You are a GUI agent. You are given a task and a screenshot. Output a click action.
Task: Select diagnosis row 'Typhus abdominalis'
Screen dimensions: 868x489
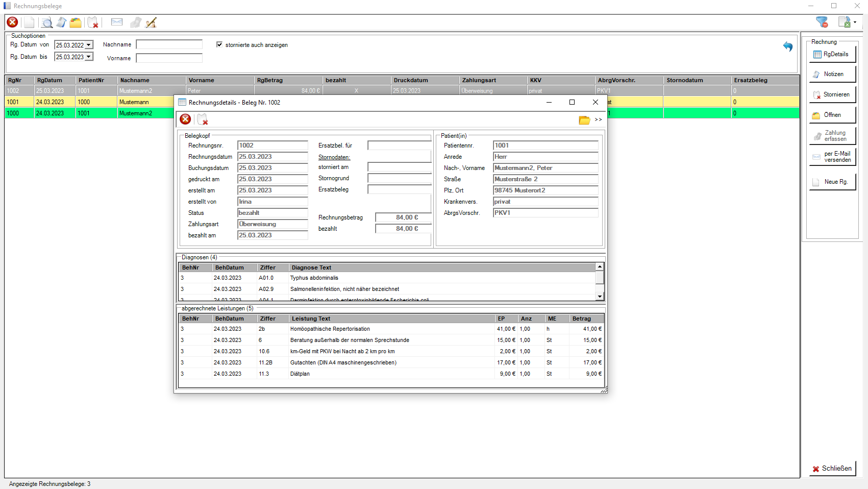click(x=387, y=278)
